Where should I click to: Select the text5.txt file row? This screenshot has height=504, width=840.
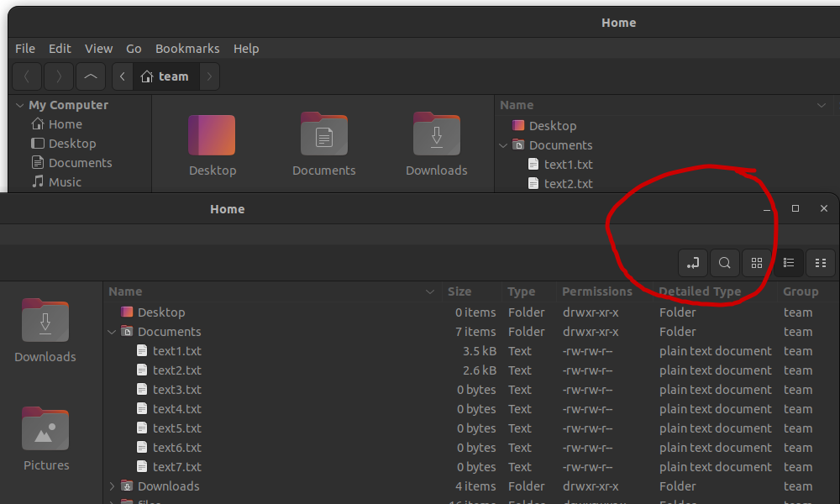(x=177, y=428)
